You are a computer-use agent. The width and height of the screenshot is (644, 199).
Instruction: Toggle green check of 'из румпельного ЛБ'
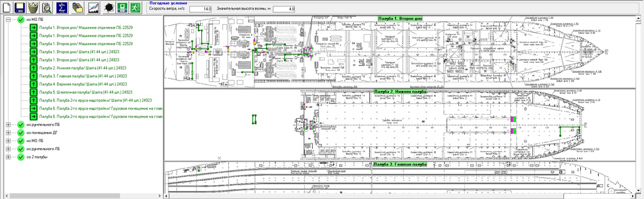(x=20, y=149)
